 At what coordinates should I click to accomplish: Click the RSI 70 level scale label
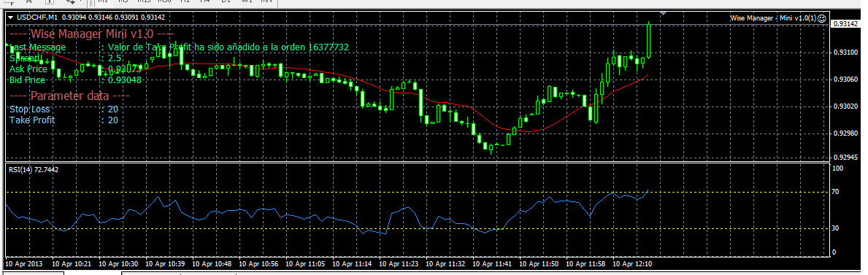[x=836, y=192]
